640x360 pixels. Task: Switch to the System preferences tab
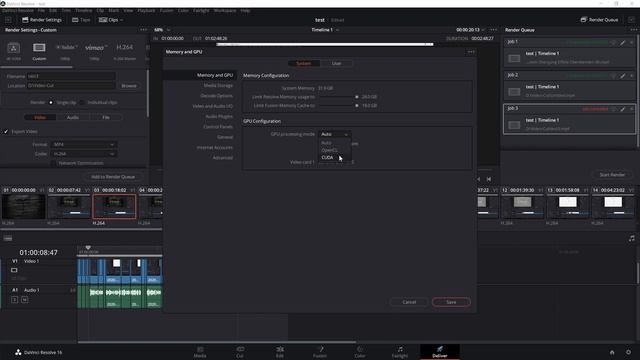click(303, 63)
